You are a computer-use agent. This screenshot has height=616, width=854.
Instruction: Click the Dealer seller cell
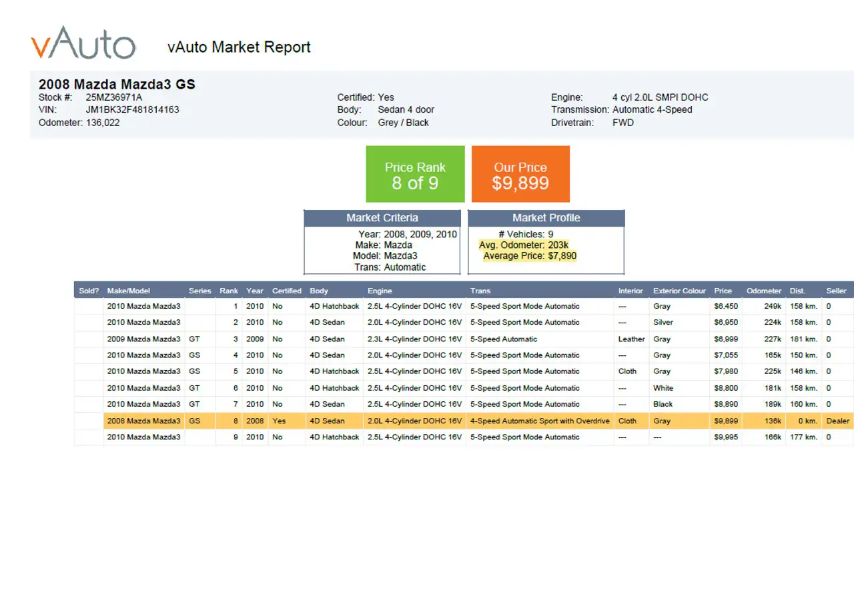click(x=838, y=421)
